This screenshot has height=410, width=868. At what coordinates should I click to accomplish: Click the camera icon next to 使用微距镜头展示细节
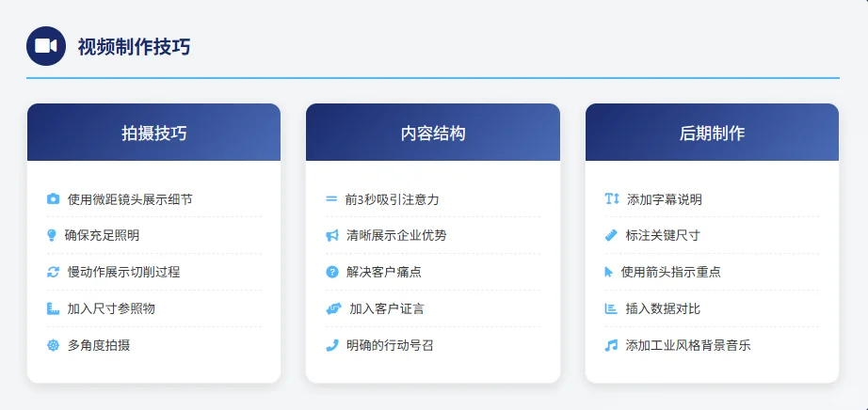pyautogui.click(x=53, y=199)
